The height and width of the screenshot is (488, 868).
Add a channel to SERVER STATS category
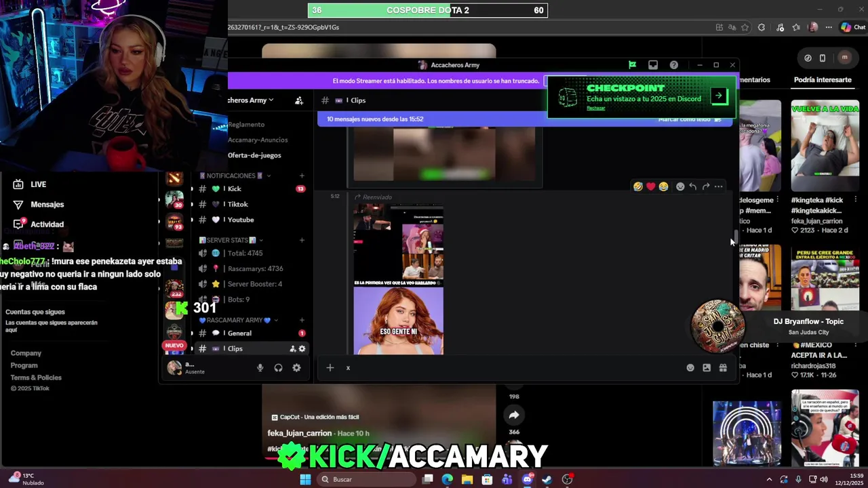302,240
